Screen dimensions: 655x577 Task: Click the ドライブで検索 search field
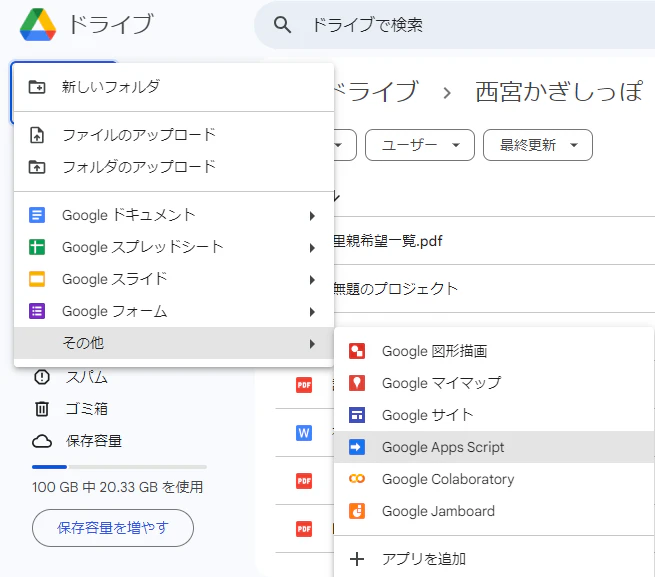tap(454, 25)
